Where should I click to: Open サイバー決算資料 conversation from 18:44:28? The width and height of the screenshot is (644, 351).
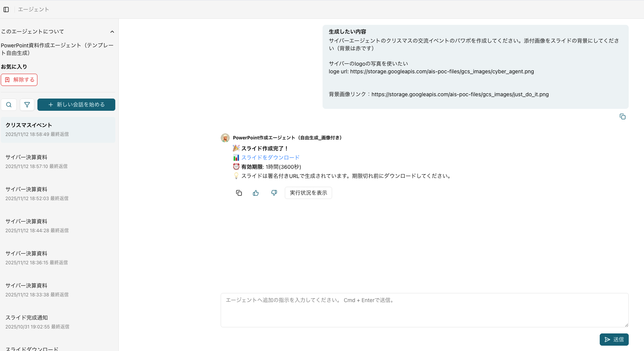coord(58,226)
